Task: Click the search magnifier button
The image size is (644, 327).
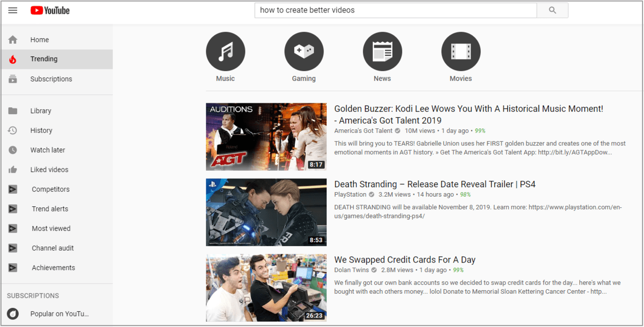Action: click(x=552, y=11)
